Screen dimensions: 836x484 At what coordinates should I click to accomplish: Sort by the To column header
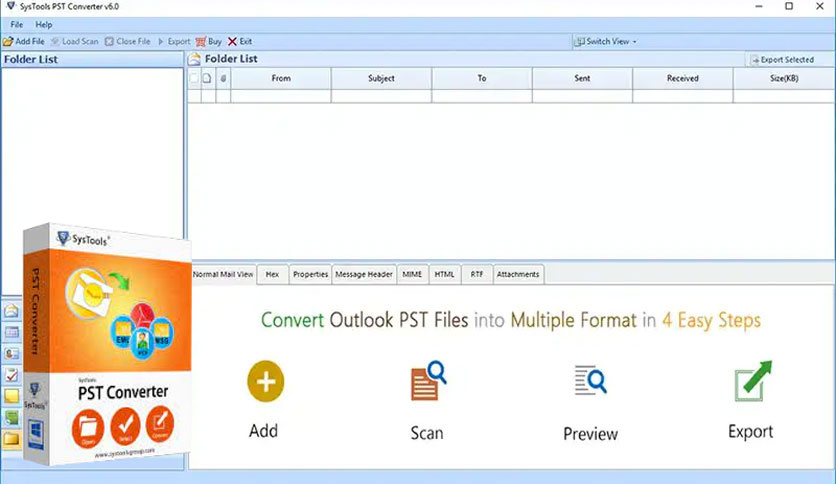tap(482, 78)
